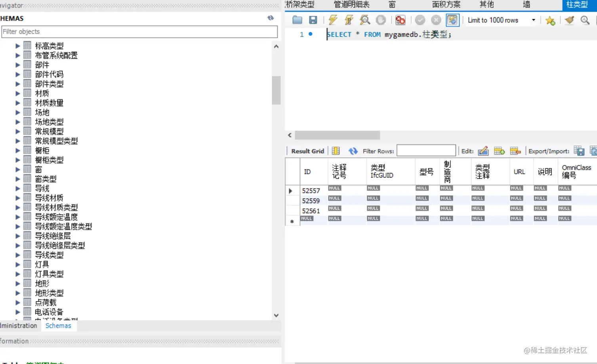Image resolution: width=597 pixels, height=364 pixels.
Task: Click the edit current row pencil icon
Action: click(483, 151)
